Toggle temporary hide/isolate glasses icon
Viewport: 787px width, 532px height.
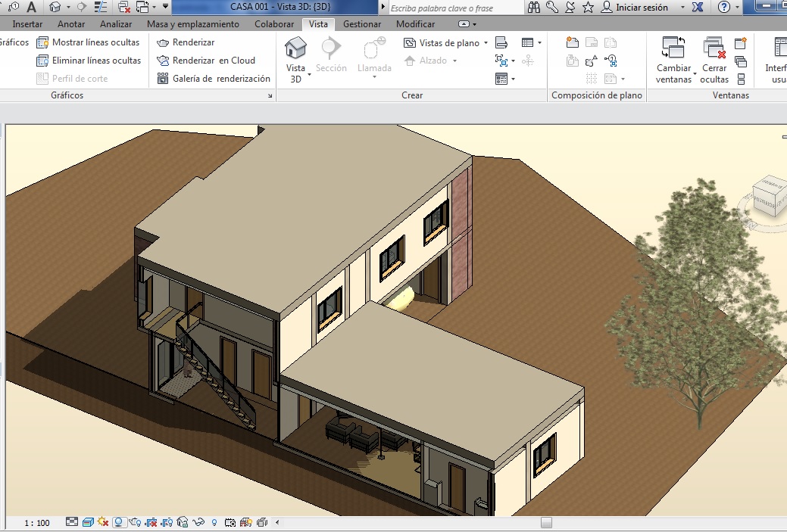point(198,522)
